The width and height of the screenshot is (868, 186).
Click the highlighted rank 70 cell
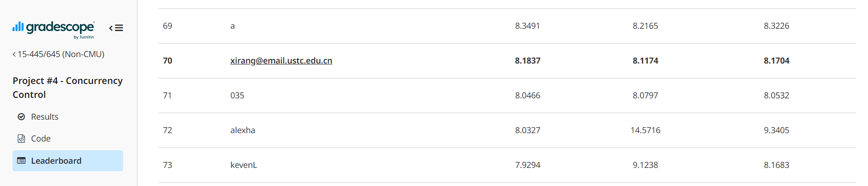tap(167, 61)
